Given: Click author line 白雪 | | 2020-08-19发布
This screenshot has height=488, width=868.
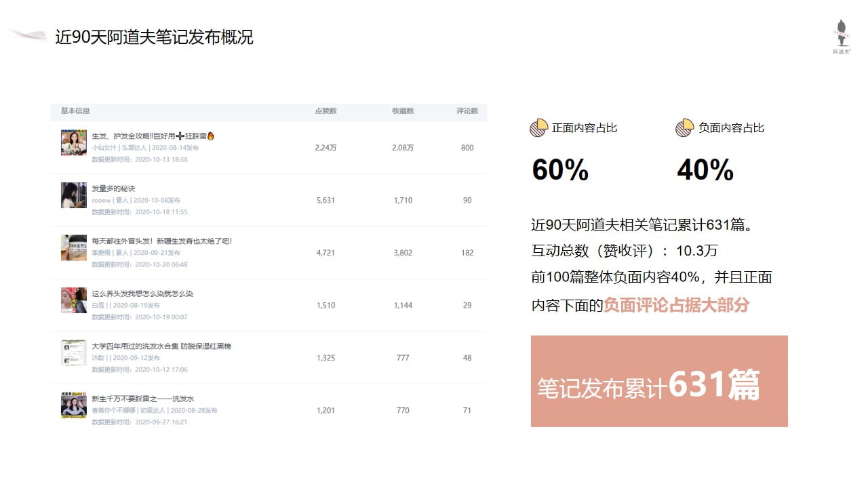Looking at the screenshot, I should pos(126,305).
